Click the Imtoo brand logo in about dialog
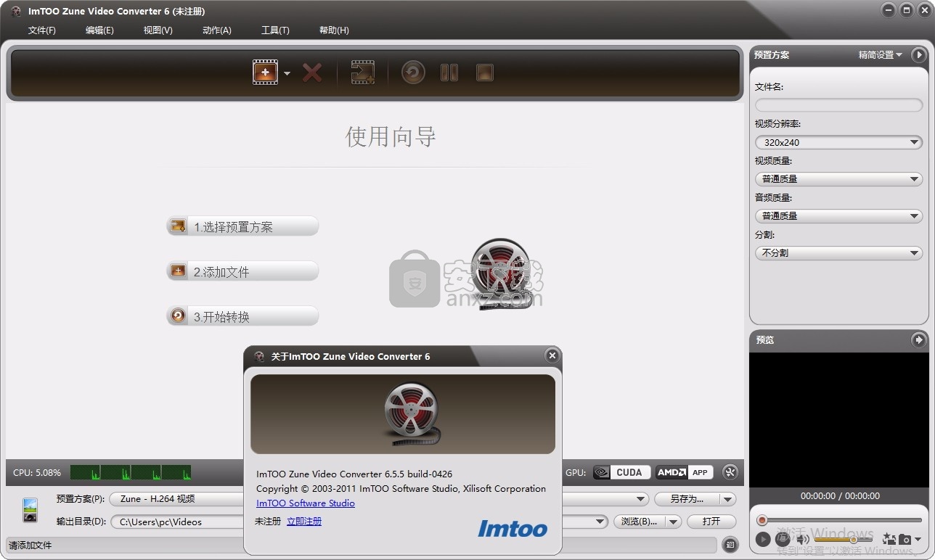This screenshot has height=560, width=935. [x=513, y=528]
